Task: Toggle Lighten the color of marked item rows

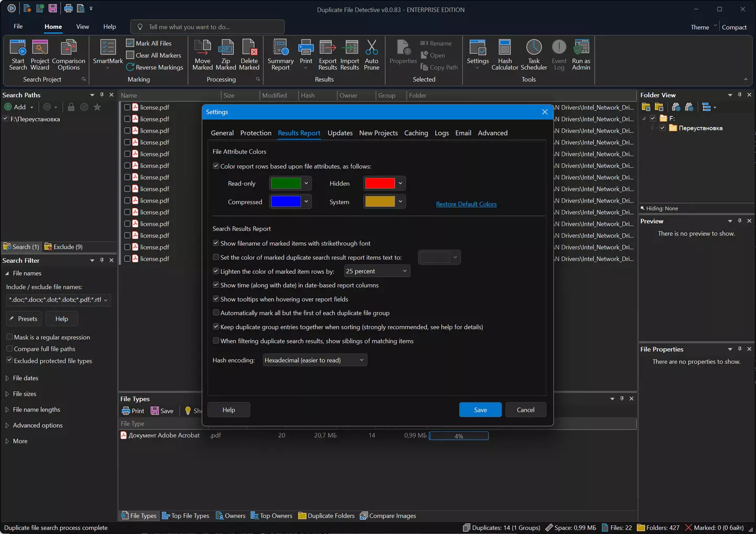Action: pyautogui.click(x=216, y=271)
